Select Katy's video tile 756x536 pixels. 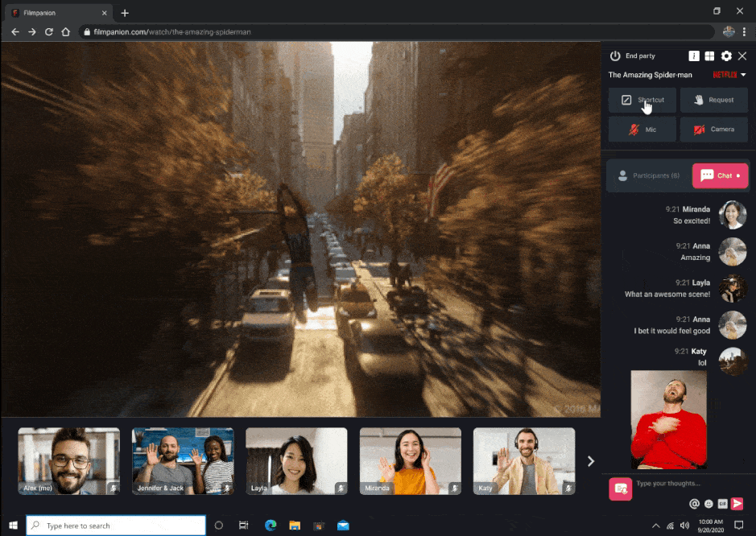[x=524, y=461]
